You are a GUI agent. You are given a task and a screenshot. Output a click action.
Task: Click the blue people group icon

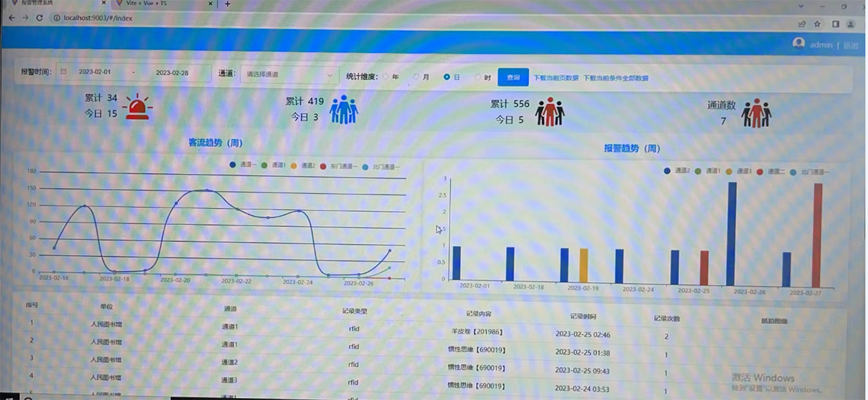click(x=343, y=110)
